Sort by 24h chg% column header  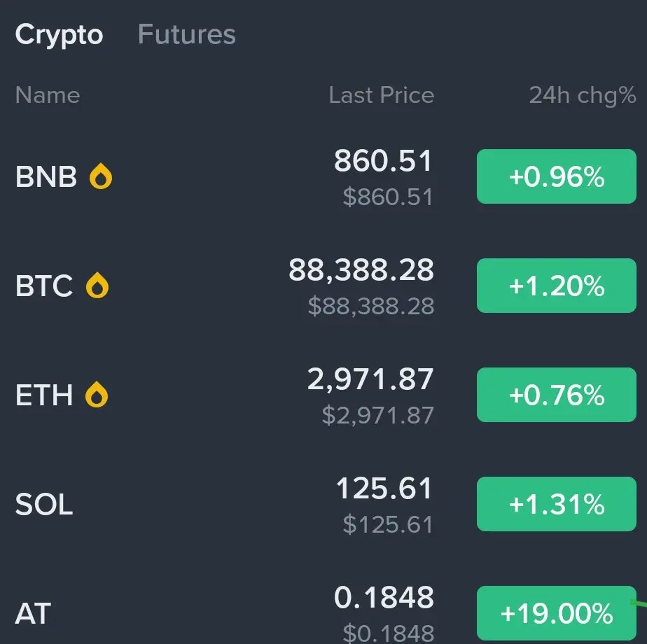(x=583, y=95)
